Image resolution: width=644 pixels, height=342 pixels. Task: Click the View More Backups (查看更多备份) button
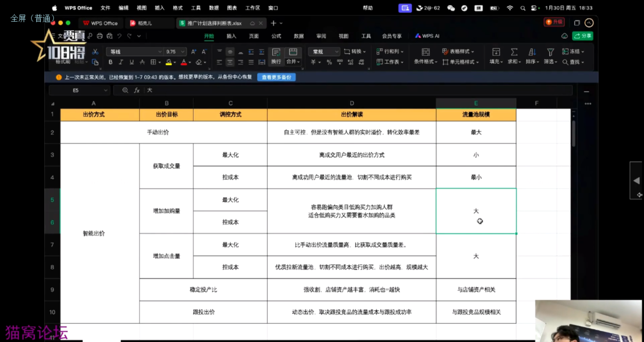click(277, 77)
